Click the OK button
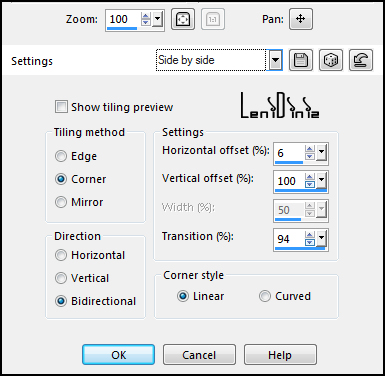The height and width of the screenshot is (376, 385). [119, 355]
